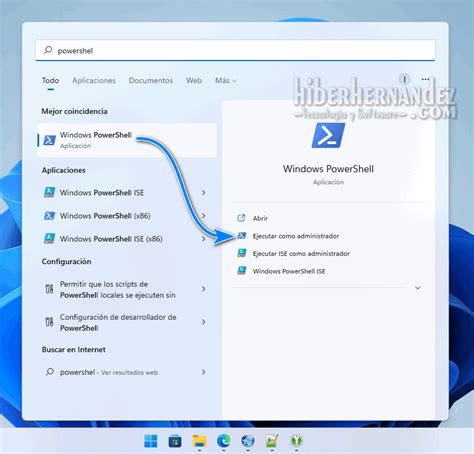The image size is (474, 454).
Task: Expand more actions chevron in preview pane
Action: coord(418,288)
